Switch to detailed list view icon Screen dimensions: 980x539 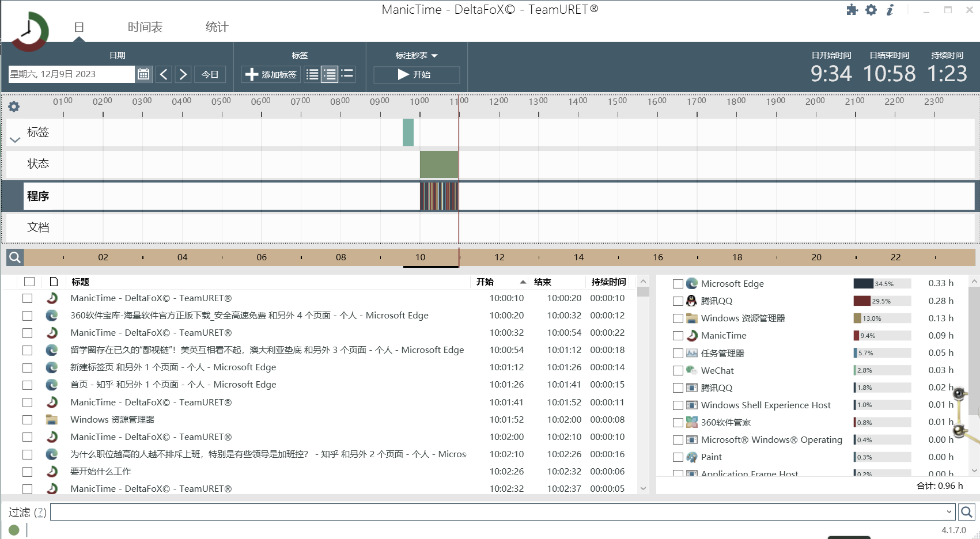[x=330, y=74]
